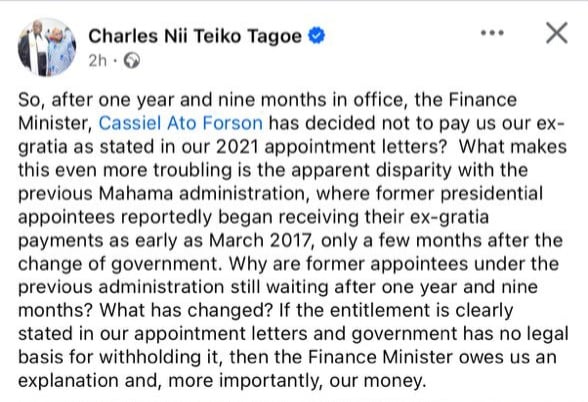
Task: Open the three-dot post options menu
Action: (492, 33)
